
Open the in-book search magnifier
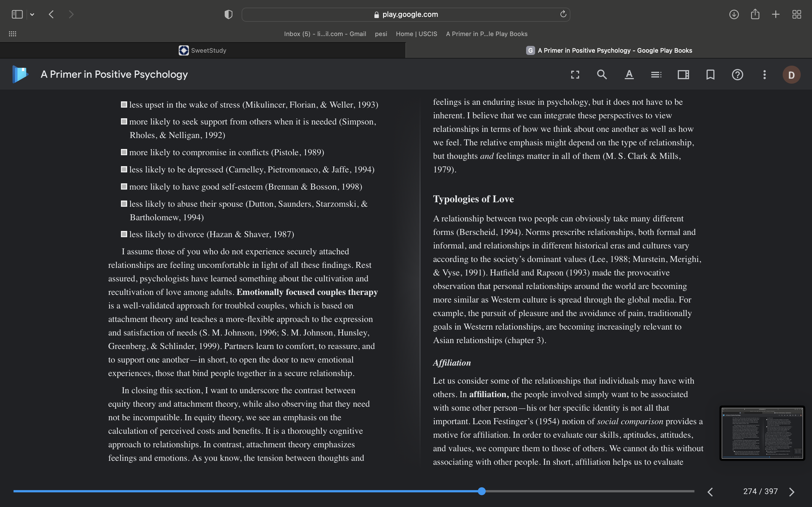coord(602,74)
